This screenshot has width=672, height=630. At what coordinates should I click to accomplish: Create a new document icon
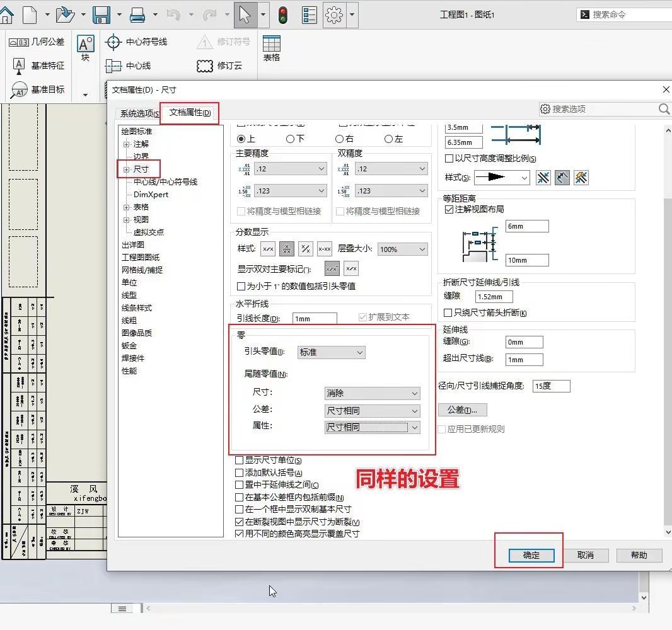30,15
